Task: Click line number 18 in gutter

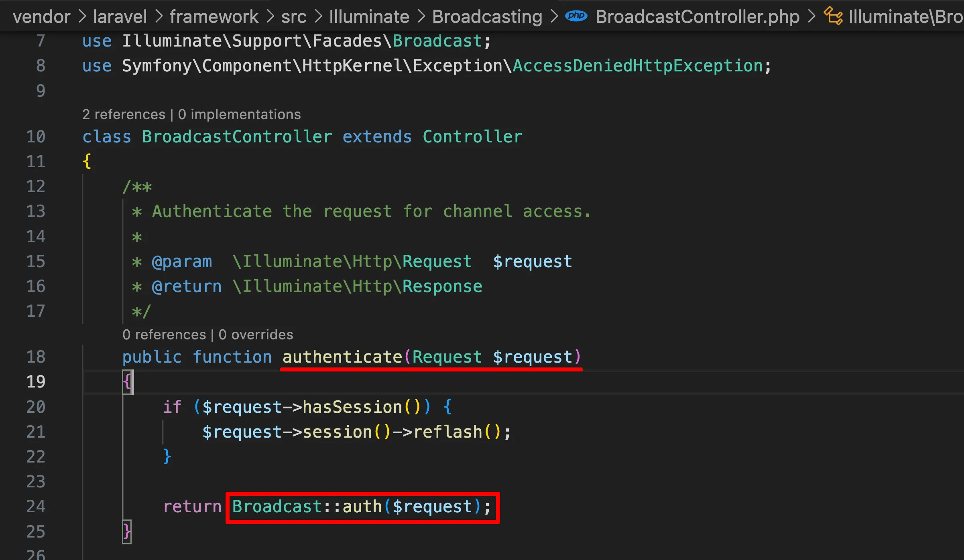Action: pos(36,357)
